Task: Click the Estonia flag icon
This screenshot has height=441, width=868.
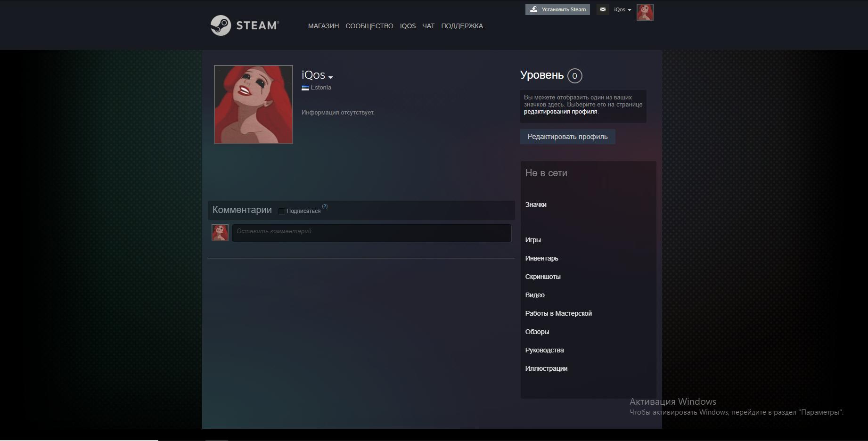Action: coord(305,88)
